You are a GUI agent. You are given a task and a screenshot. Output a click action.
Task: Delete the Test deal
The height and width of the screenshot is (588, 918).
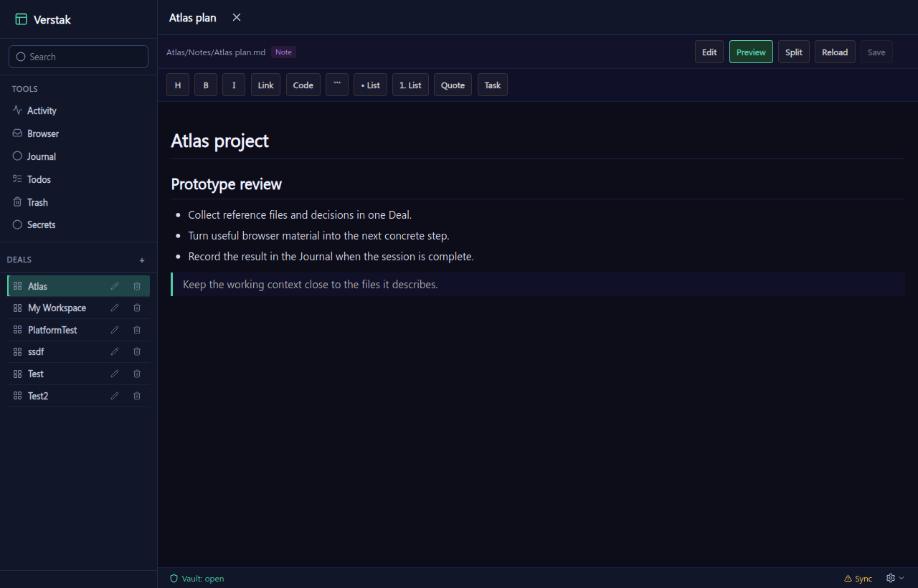[x=137, y=374]
